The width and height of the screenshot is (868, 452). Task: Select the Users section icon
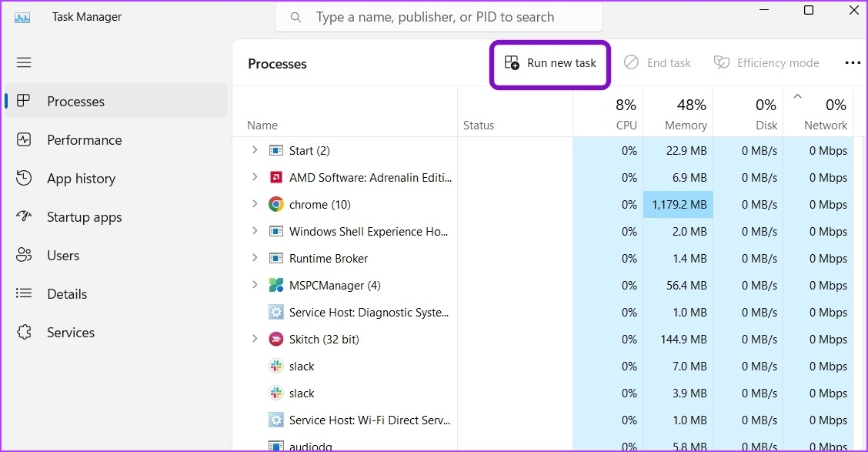click(x=24, y=255)
